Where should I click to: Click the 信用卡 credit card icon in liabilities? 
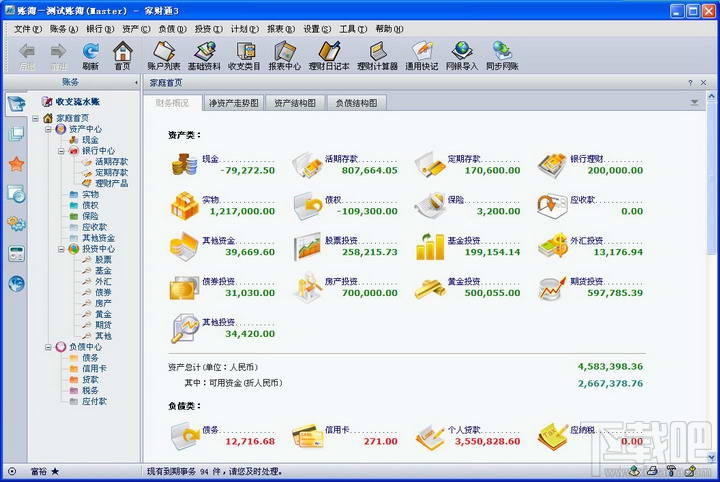[x=308, y=436]
